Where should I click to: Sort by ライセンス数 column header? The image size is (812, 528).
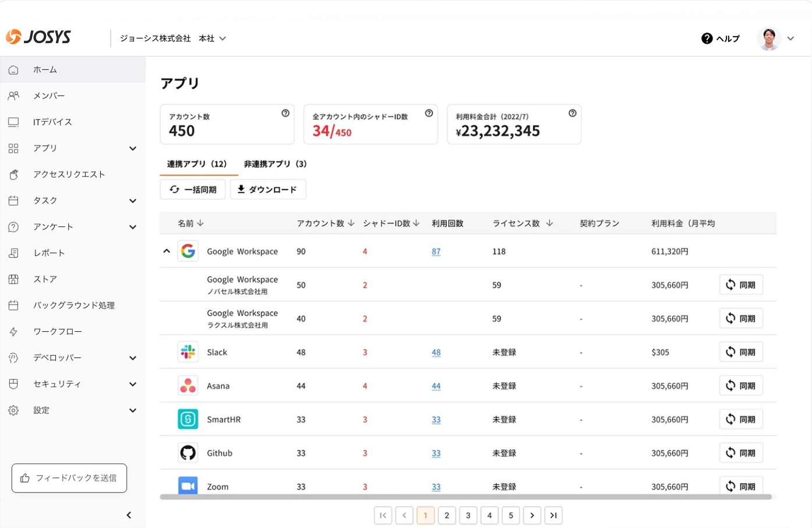click(522, 223)
